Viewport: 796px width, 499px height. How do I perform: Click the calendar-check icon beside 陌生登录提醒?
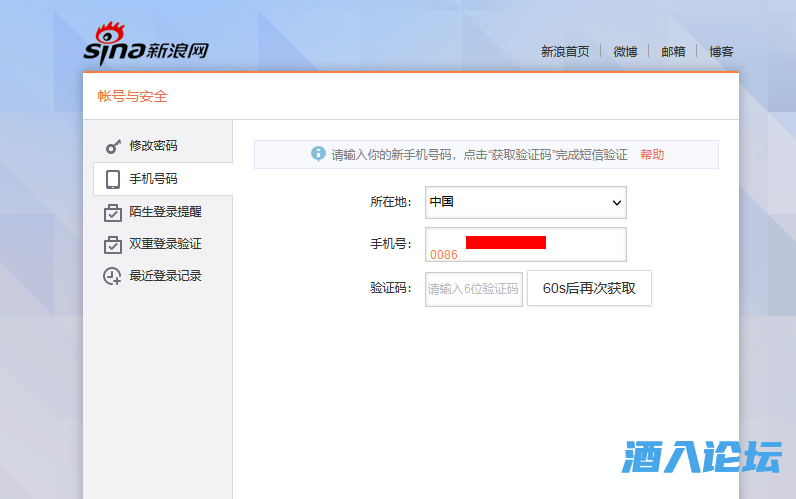click(x=113, y=212)
